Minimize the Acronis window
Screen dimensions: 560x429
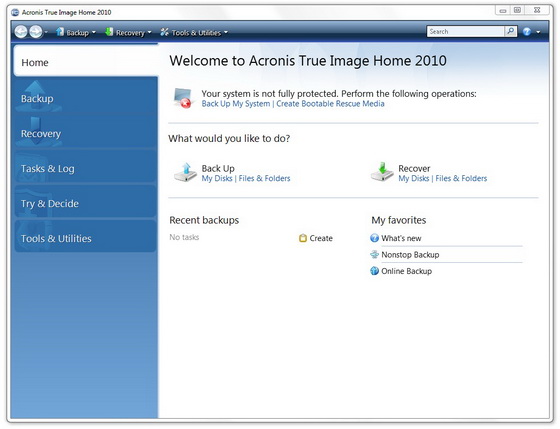pyautogui.click(x=503, y=10)
